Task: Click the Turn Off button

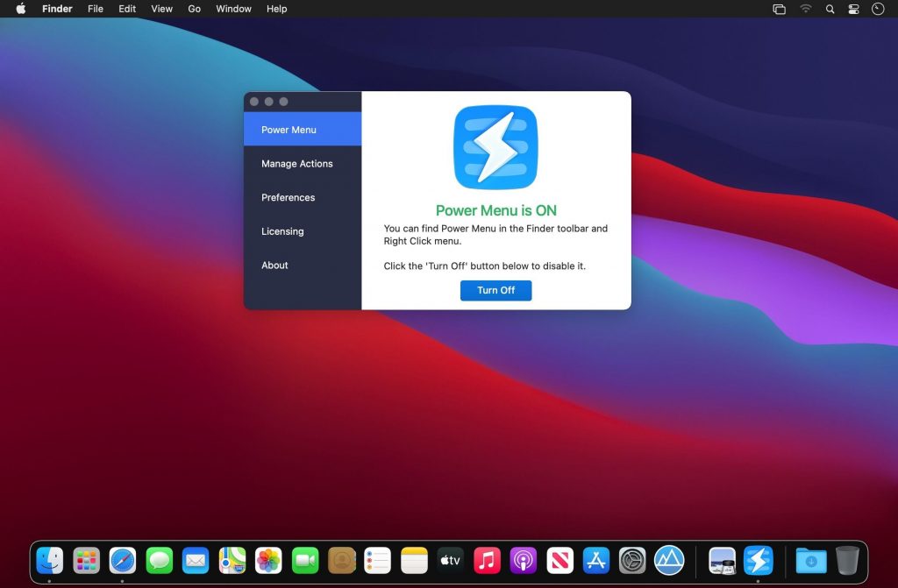Action: (495, 290)
